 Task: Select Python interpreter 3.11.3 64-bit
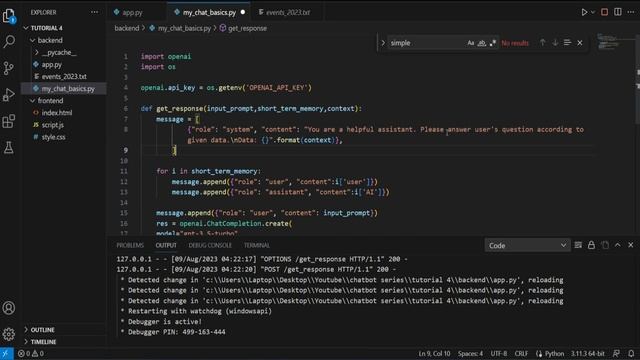(x=588, y=354)
